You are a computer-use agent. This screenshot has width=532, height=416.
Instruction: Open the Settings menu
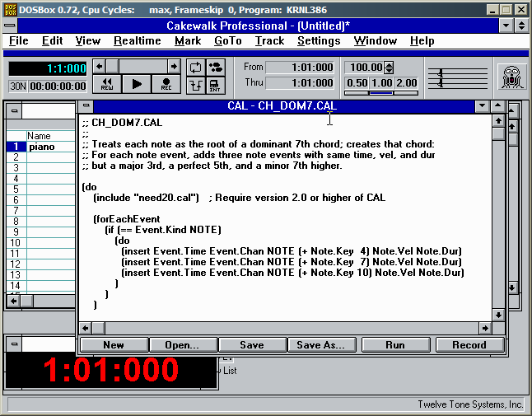(319, 40)
